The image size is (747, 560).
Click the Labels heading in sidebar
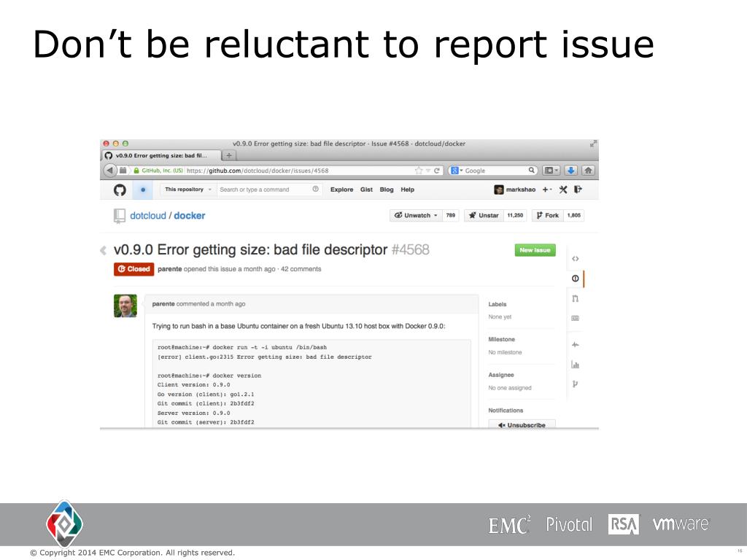(x=498, y=304)
